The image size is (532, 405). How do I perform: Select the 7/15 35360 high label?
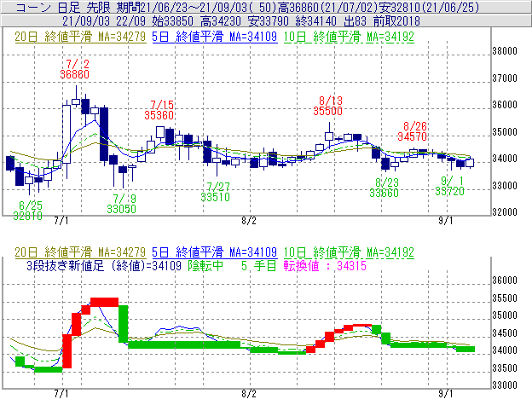(159, 110)
